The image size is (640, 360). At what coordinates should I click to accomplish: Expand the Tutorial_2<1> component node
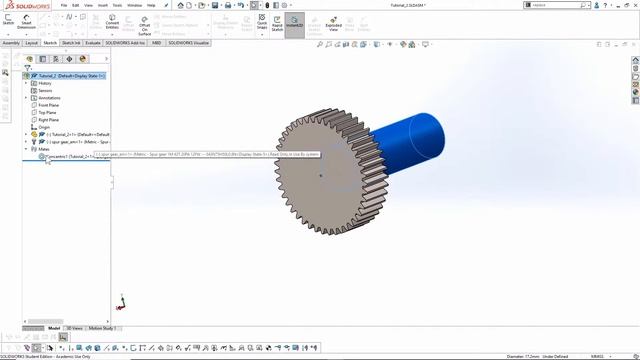pyautogui.click(x=26, y=134)
